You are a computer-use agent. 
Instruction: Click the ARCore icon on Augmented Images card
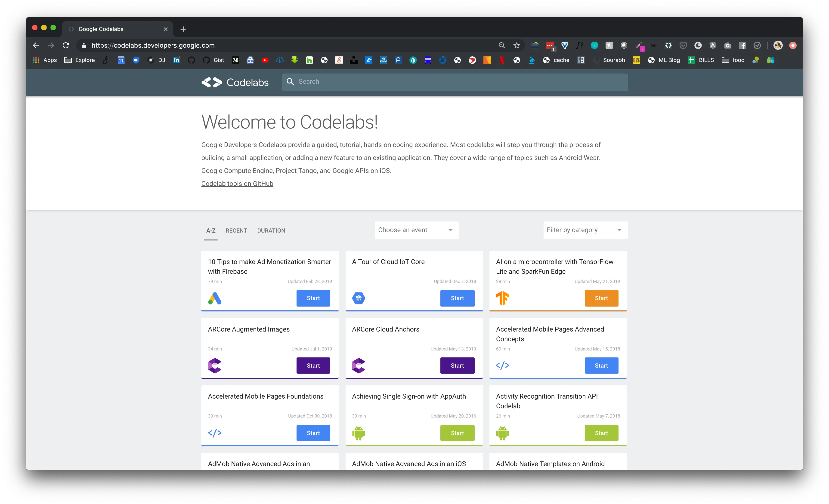tap(215, 366)
